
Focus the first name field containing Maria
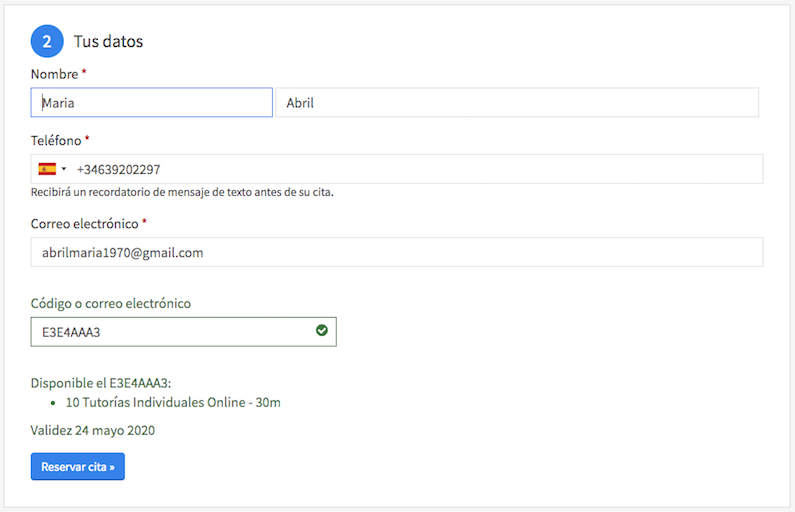[x=151, y=103]
